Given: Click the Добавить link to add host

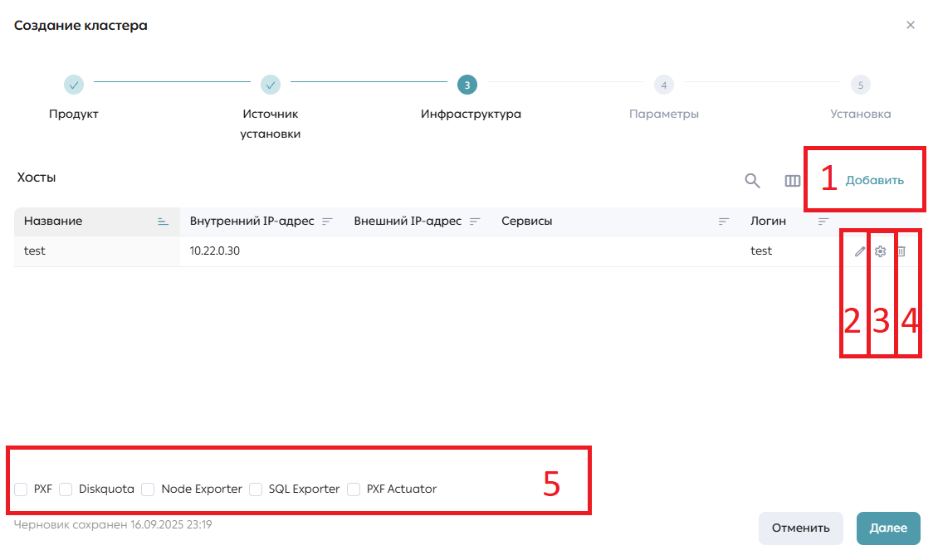Looking at the screenshot, I should [x=874, y=181].
